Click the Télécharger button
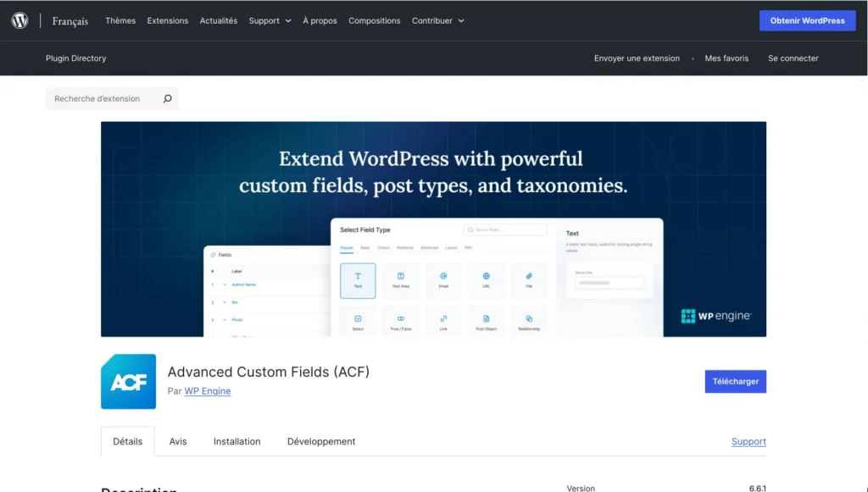This screenshot has width=868, height=492. coord(735,381)
